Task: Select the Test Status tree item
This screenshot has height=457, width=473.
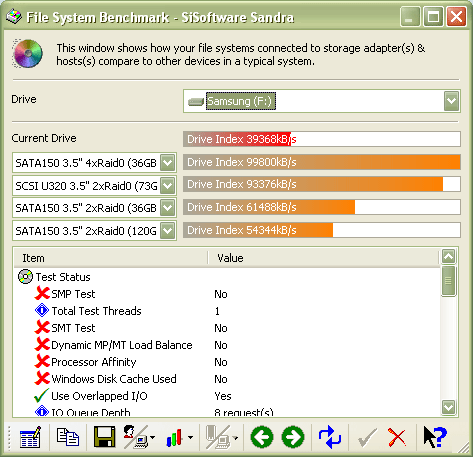Action: click(63, 277)
